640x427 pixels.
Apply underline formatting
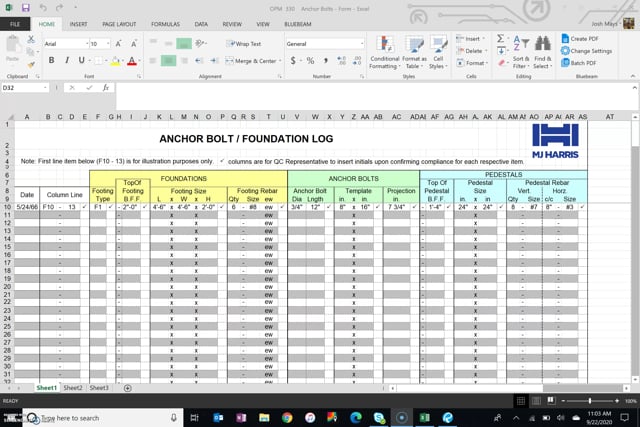[82, 60]
